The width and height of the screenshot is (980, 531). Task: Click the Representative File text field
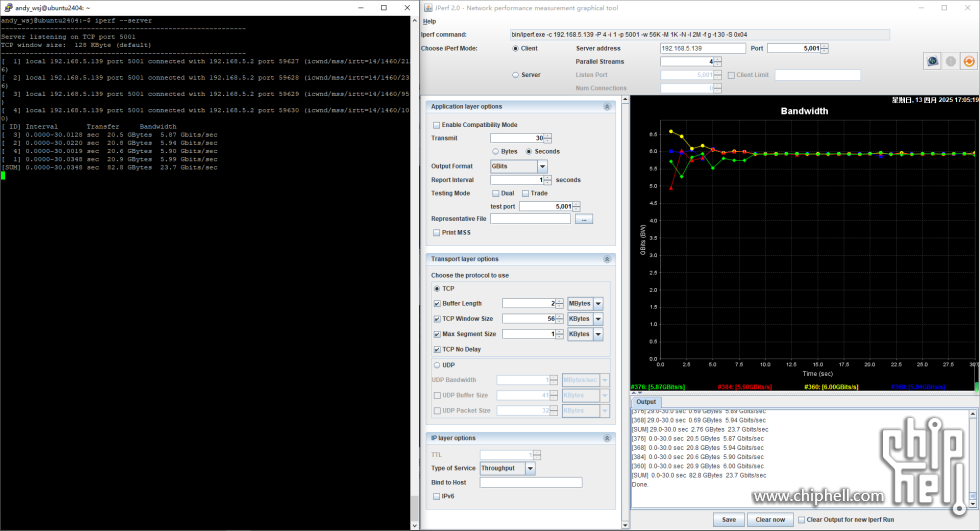pyautogui.click(x=531, y=219)
